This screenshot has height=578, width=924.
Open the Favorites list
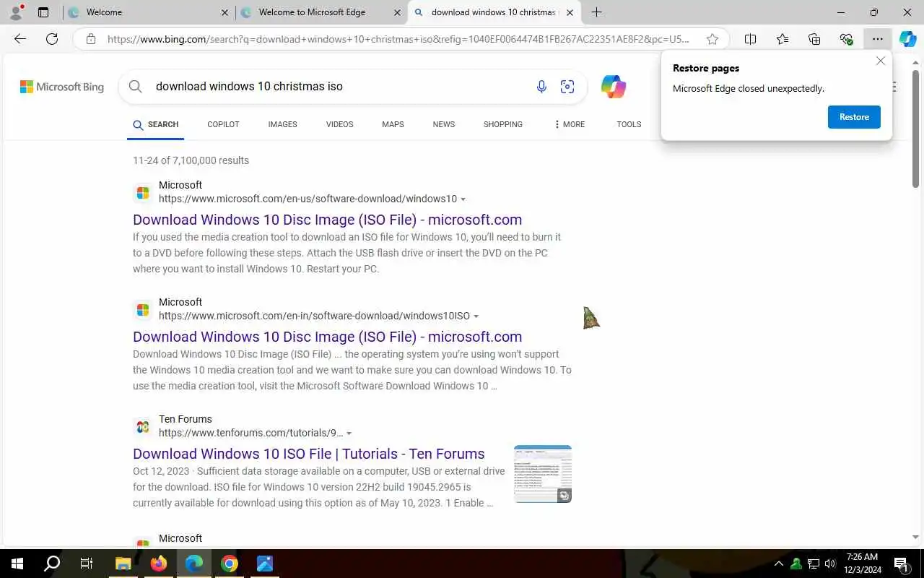pyautogui.click(x=783, y=39)
